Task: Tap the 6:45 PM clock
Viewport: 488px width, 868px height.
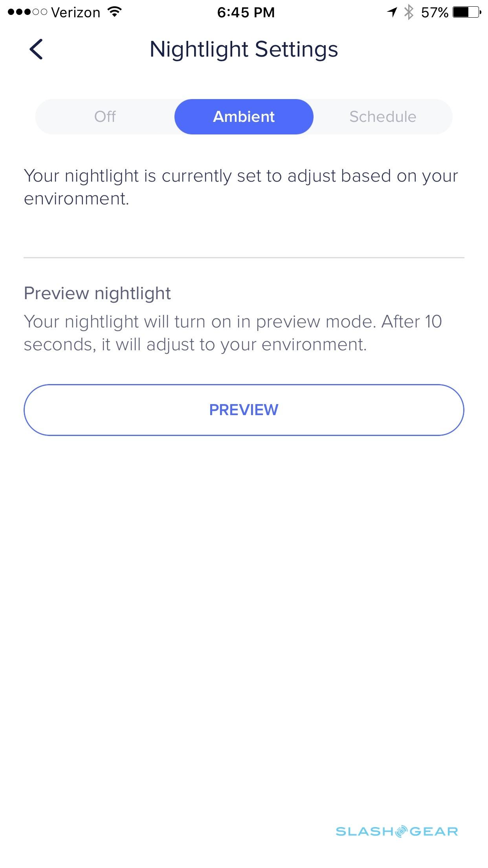Action: (246, 13)
